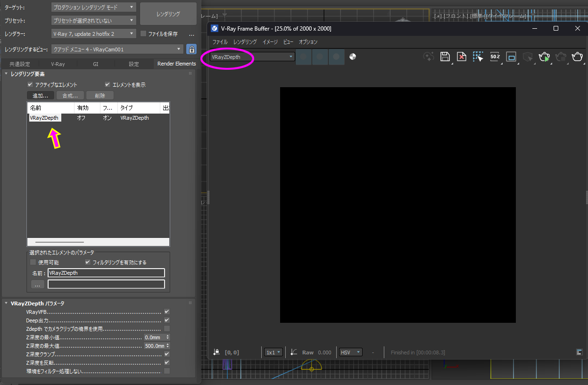588x385 pixels.
Task: Uncheck the Z深度を反転 checkbox
Action: point(167,363)
